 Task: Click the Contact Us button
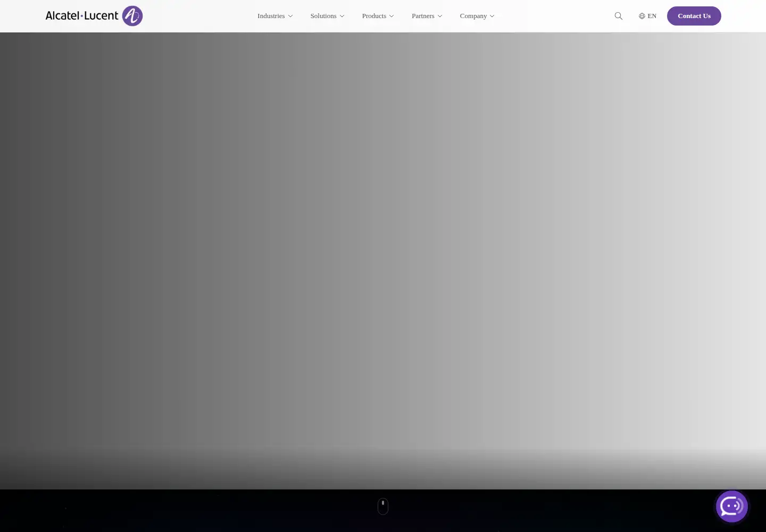pyautogui.click(x=694, y=16)
